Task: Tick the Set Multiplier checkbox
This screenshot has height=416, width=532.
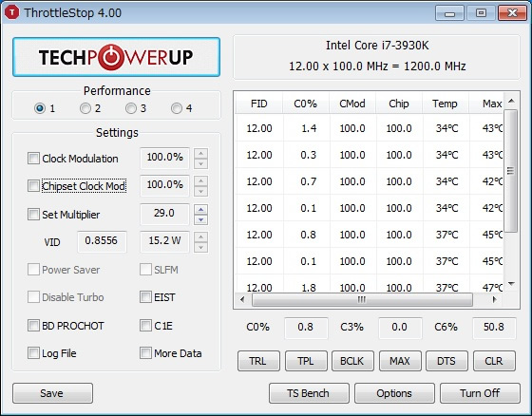Action: [33, 214]
